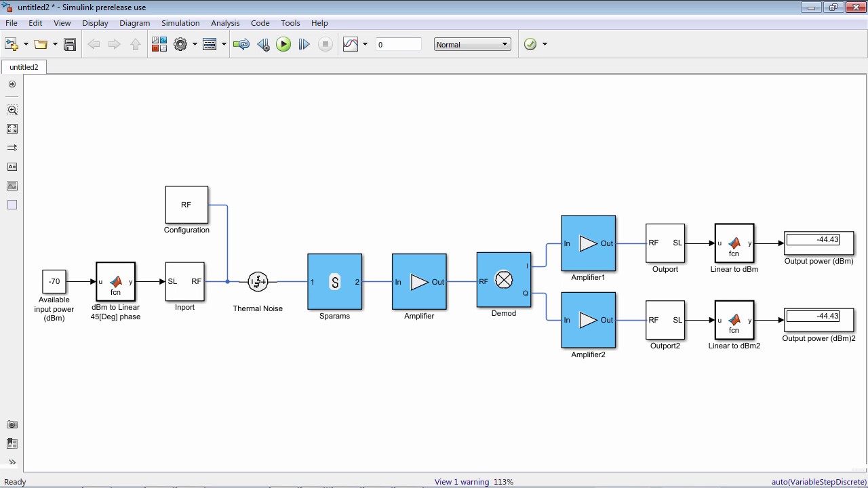
Task: Select the dBm to Linear fcn block
Action: click(x=115, y=281)
